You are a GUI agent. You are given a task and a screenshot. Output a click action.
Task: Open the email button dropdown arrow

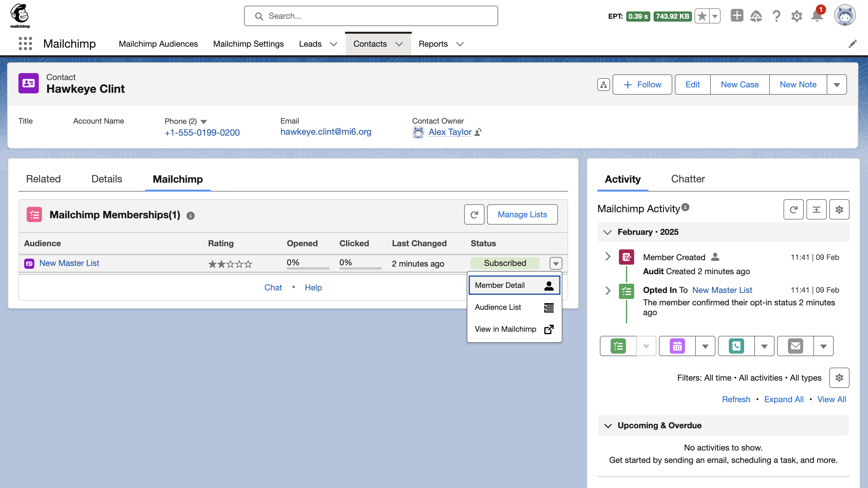(x=823, y=346)
